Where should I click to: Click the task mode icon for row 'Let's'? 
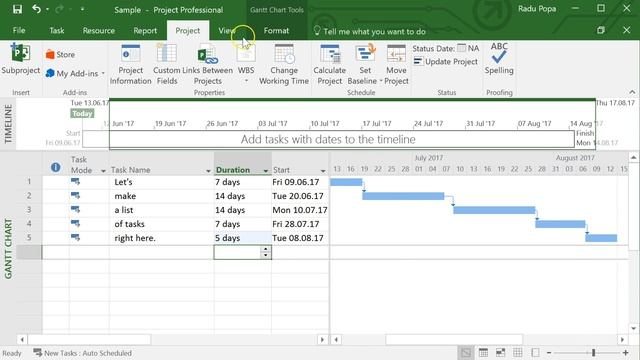click(x=75, y=182)
